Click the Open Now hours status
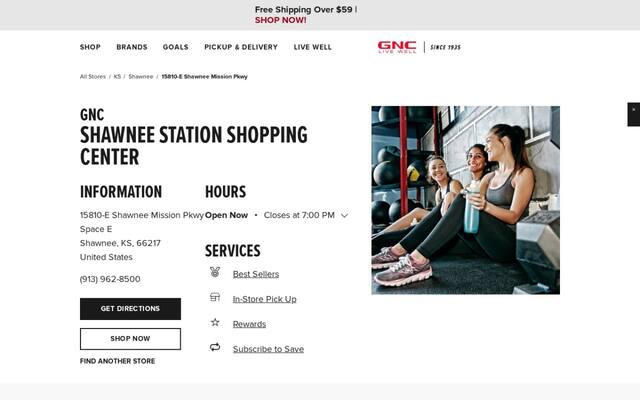 pos(226,215)
